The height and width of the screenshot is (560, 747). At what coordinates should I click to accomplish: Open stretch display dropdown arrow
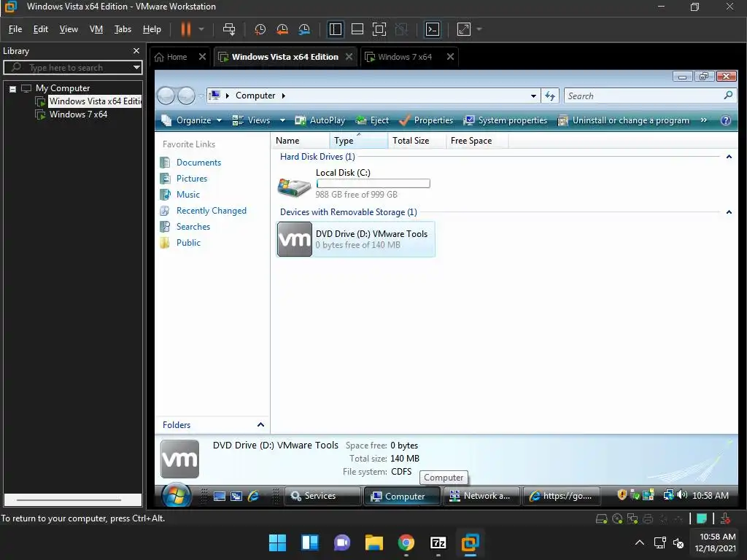[x=479, y=29]
